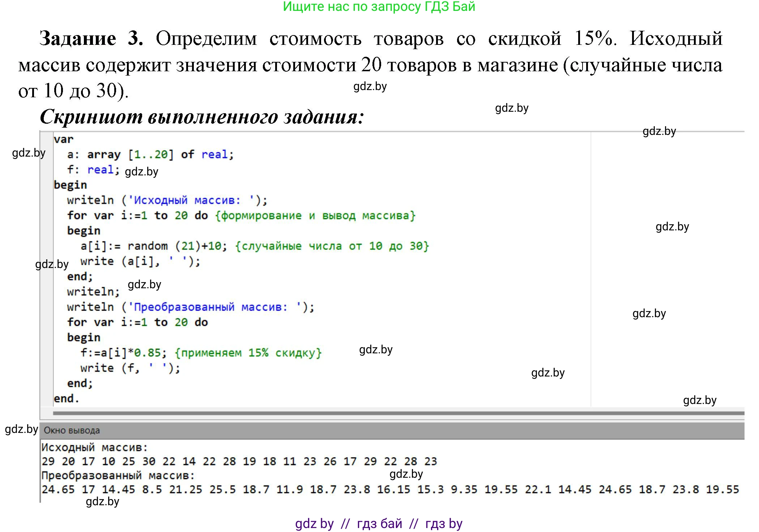Viewport: 759px width, 532px height.
Task: Open the Ищите нас по запросу ГДЗ Бай link
Action: point(379,8)
